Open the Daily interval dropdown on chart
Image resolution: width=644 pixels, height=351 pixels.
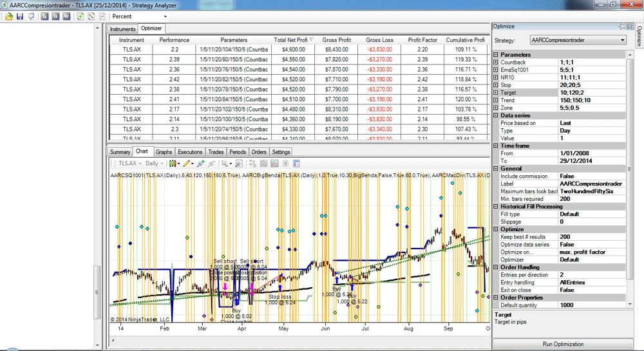(155, 164)
